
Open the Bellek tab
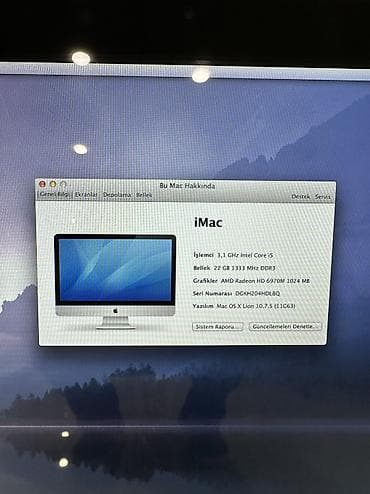(144, 195)
